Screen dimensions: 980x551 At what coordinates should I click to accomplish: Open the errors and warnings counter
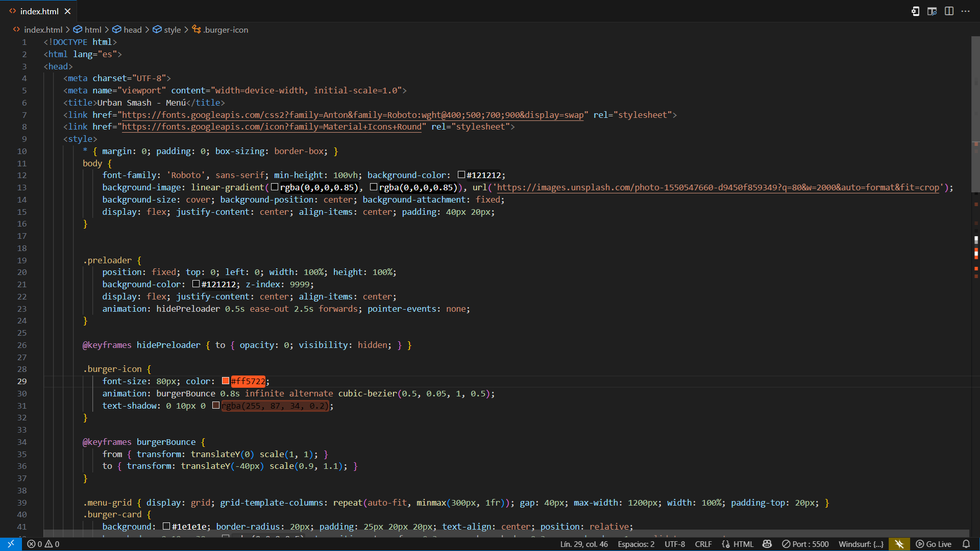click(x=43, y=544)
